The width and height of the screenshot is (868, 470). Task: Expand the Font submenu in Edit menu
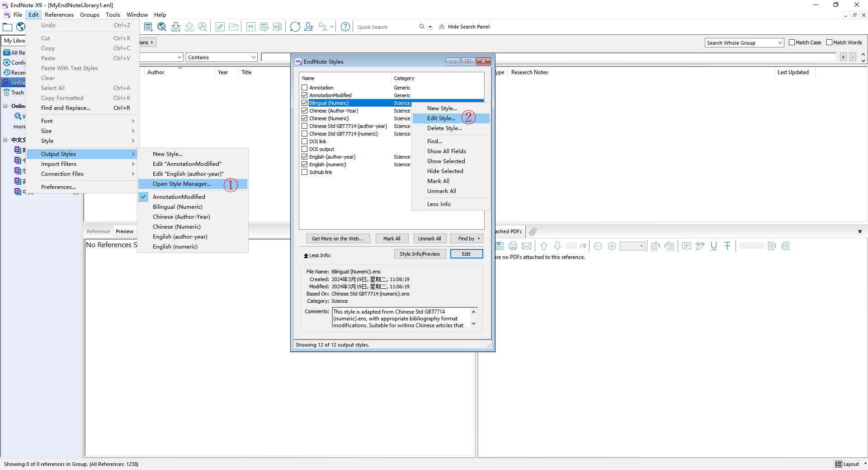[x=83, y=121]
